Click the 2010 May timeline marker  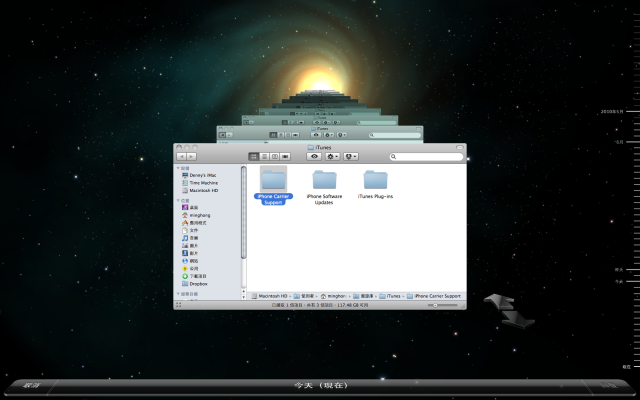(611, 113)
